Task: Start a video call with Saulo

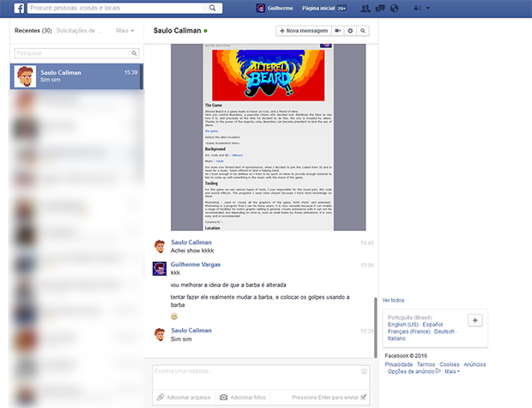Action: point(338,31)
